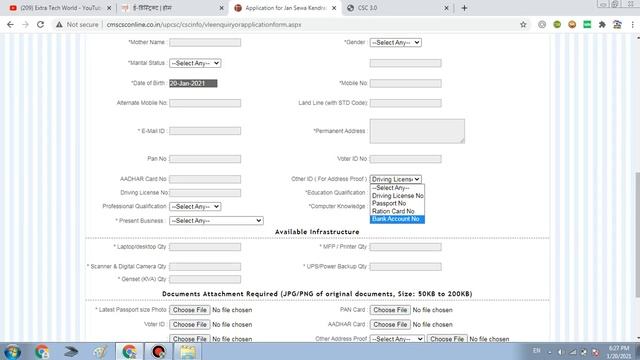This screenshot has height=360, width=640.
Task: Click volume speaker icon in tray
Action: coord(560,351)
